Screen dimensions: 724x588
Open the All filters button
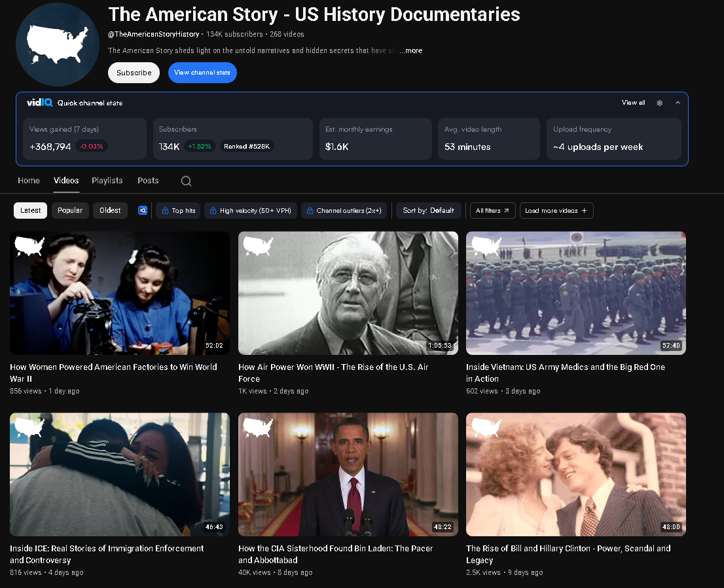click(492, 211)
